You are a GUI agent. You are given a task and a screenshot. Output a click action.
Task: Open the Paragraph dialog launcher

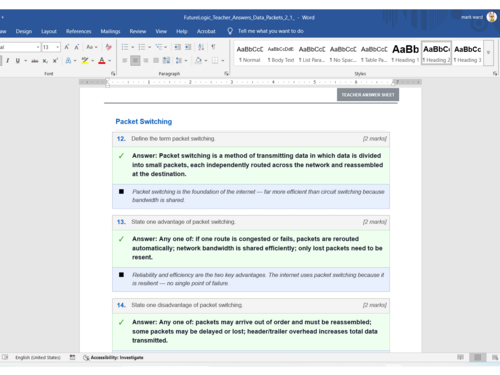pyautogui.click(x=226, y=73)
